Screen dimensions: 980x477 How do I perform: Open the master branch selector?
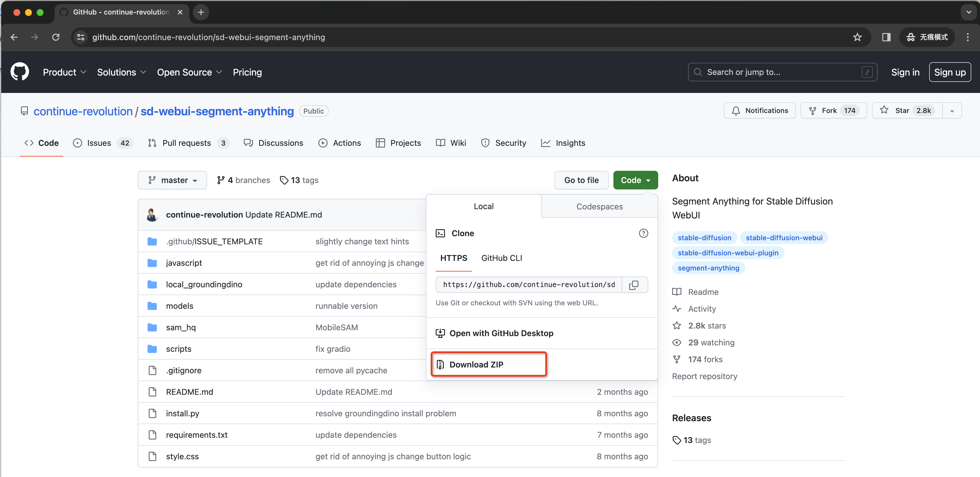(x=172, y=180)
